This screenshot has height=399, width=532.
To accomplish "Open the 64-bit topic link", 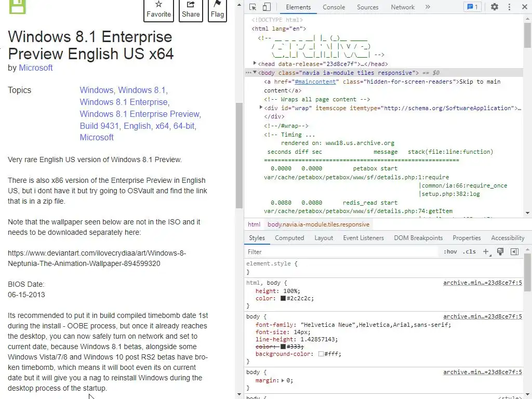I will tap(184, 126).
